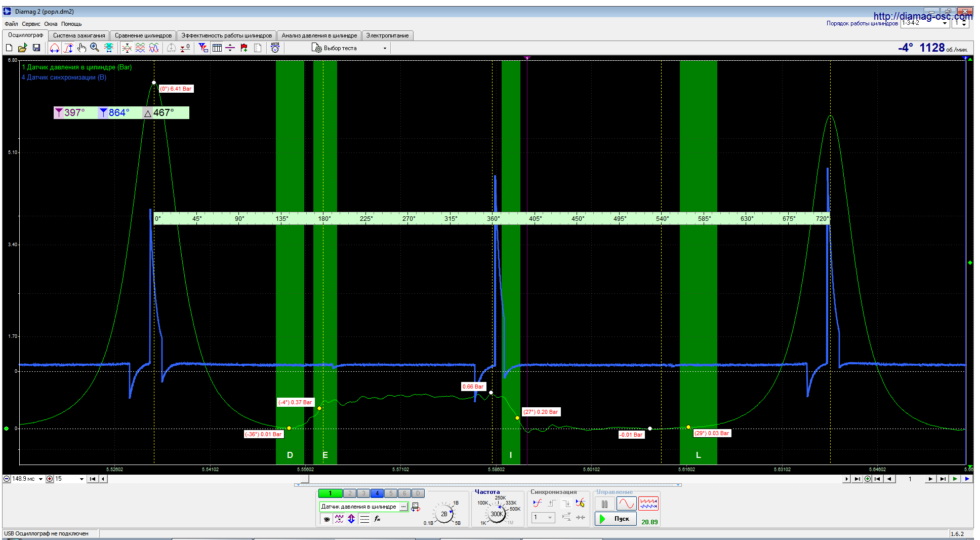980x540 pixels.
Task: Open the Эффективность работы цилиндров tab
Action: (227, 35)
